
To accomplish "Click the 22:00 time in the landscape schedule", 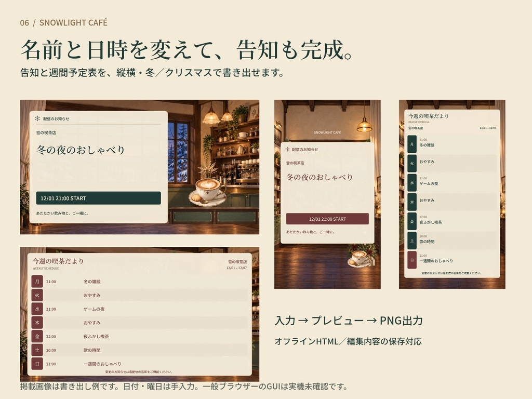I will pos(51,337).
